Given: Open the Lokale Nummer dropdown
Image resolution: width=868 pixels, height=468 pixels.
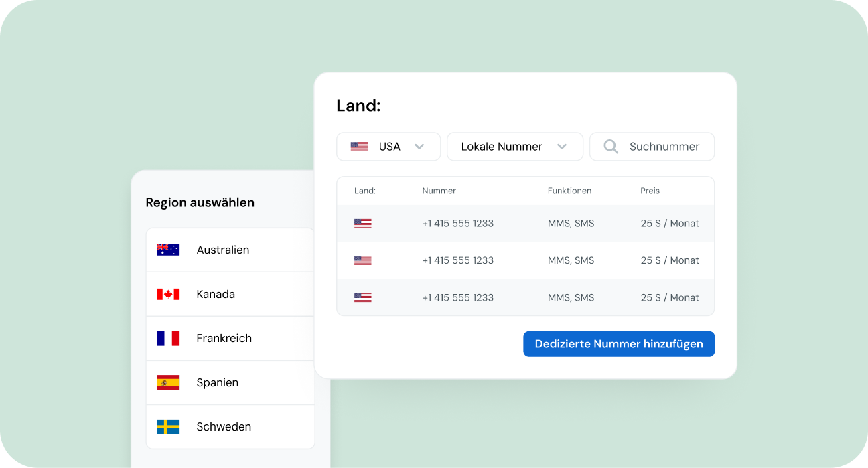Looking at the screenshot, I should 514,147.
